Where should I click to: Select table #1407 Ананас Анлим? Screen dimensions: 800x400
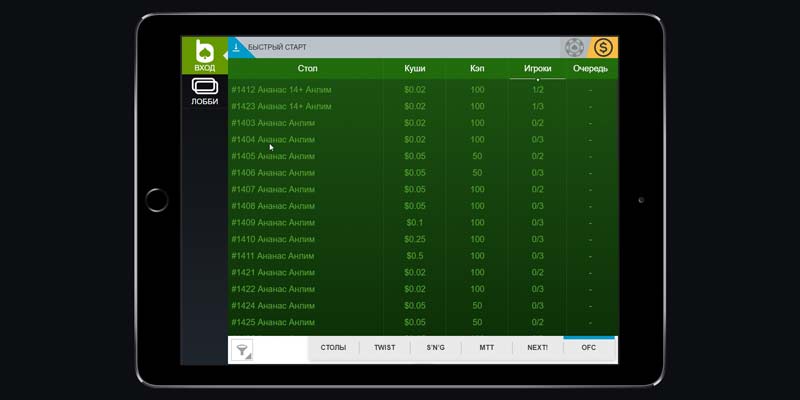(423, 189)
